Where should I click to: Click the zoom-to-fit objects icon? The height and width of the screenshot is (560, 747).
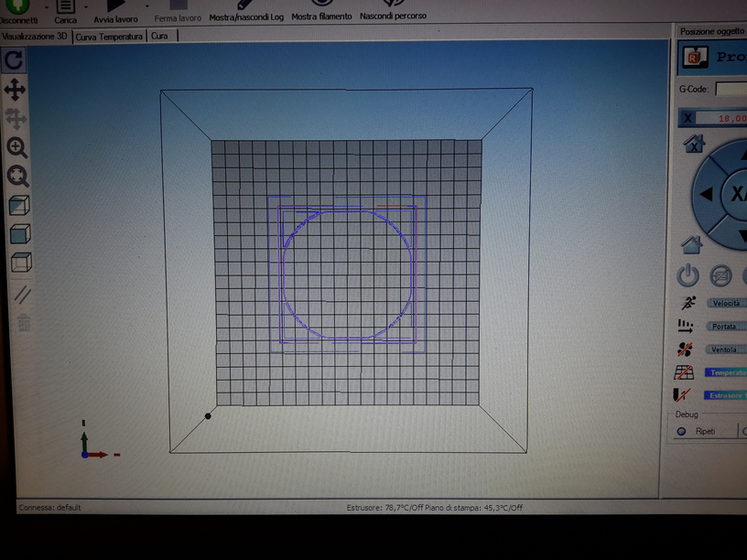coord(17,177)
